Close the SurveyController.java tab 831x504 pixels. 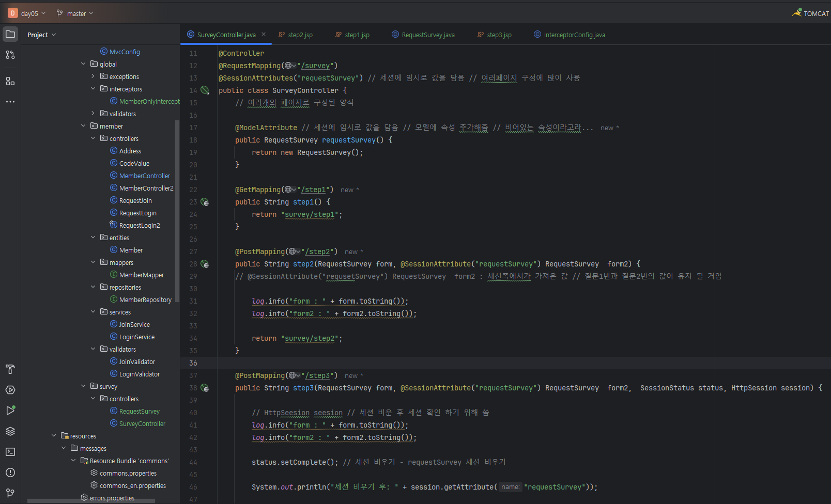coord(264,35)
